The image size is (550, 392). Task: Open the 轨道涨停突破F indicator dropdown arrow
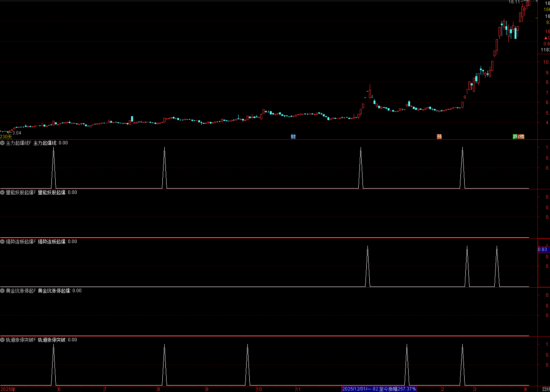[3, 340]
